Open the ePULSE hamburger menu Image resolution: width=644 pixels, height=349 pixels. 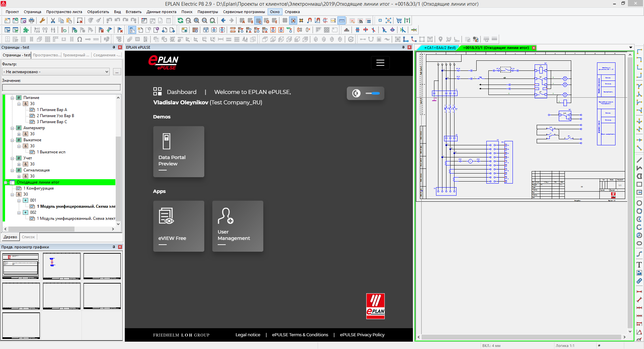(x=380, y=63)
